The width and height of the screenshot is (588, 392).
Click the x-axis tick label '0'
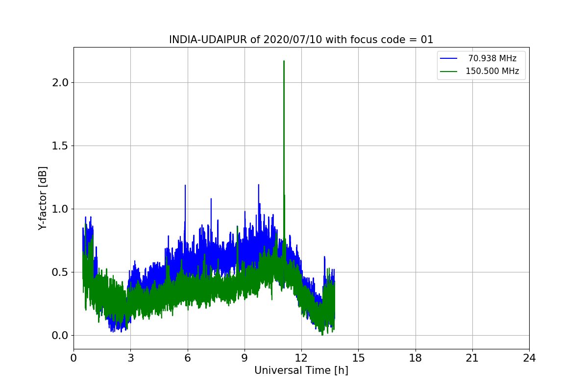point(73,358)
